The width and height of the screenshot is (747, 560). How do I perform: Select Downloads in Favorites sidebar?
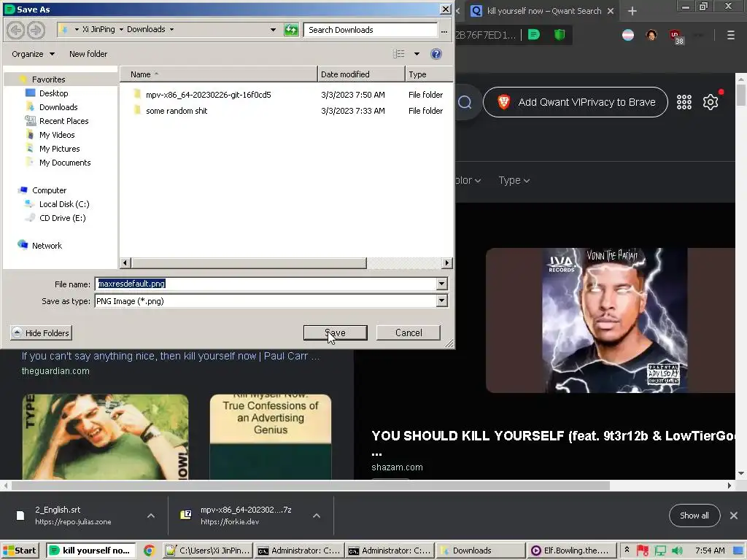coord(58,107)
